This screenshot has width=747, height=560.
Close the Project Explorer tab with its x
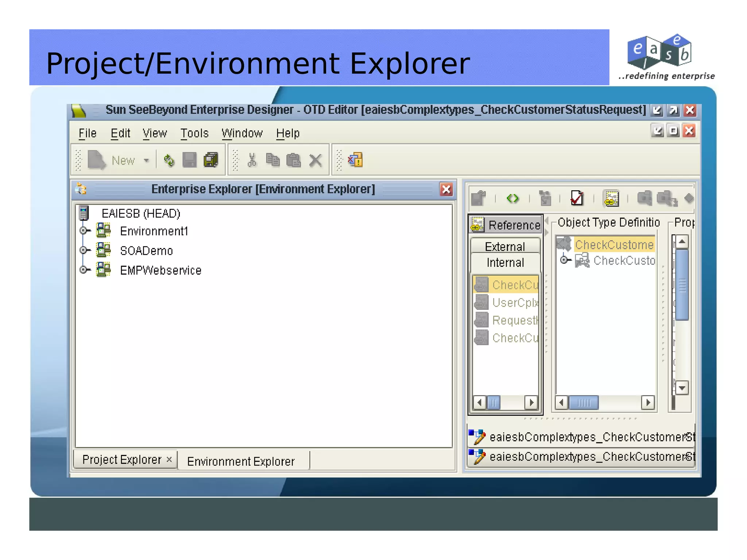click(169, 459)
